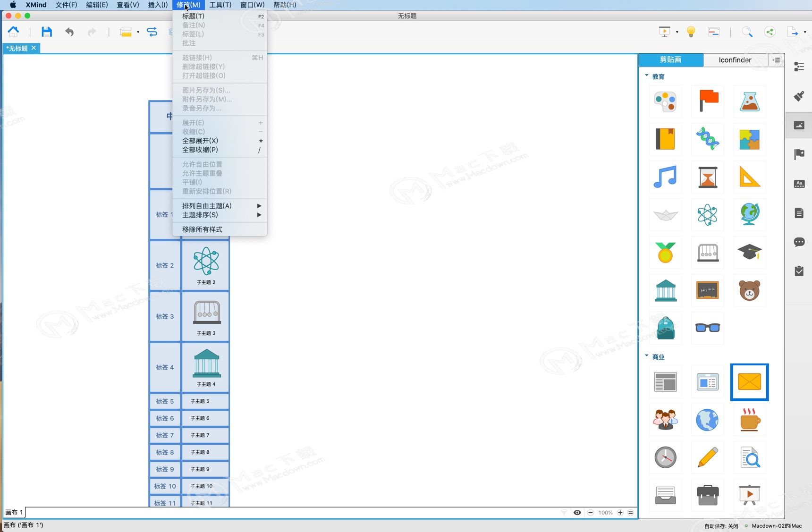Zoom in with the plus button
The width and height of the screenshot is (812, 532).
pyautogui.click(x=620, y=513)
